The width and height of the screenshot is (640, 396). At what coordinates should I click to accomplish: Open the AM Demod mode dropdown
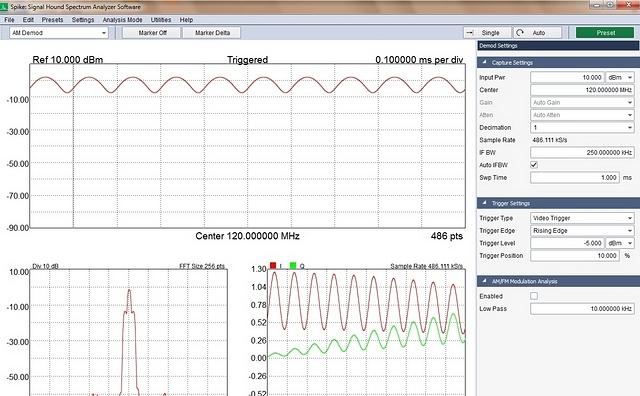pos(59,33)
